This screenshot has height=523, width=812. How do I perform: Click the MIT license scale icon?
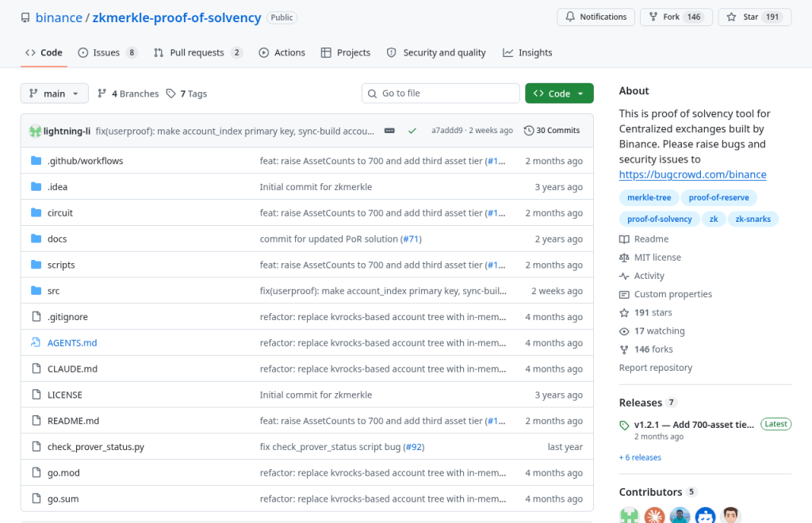tap(625, 257)
